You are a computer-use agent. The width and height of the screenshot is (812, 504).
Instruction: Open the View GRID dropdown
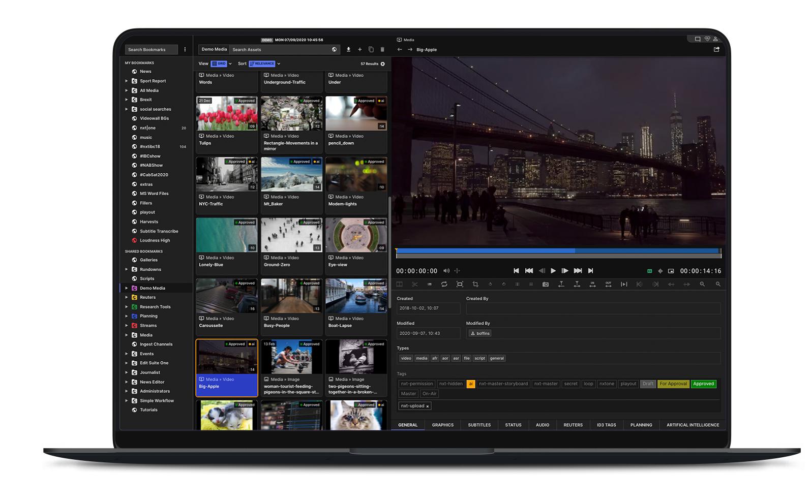(221, 64)
